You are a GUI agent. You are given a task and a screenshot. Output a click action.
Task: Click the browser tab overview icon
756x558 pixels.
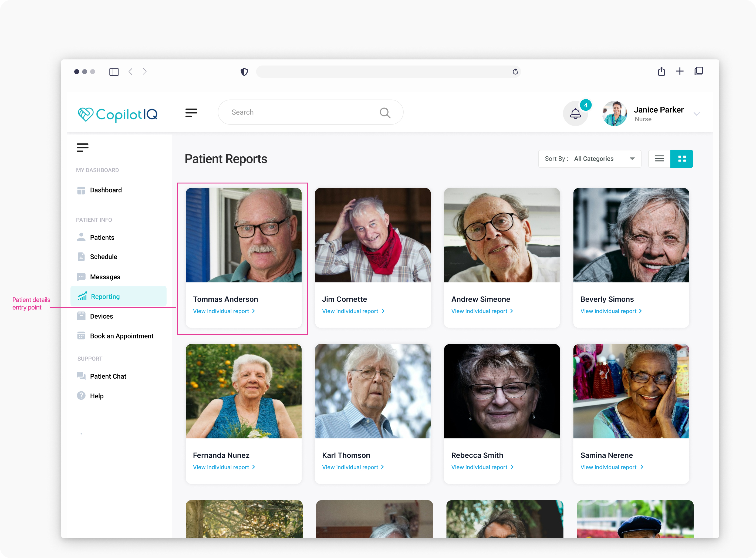pyautogui.click(x=698, y=71)
